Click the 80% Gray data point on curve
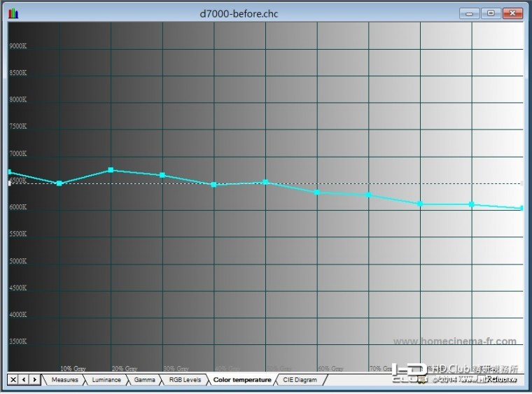This screenshot has width=532, height=394. pos(420,204)
